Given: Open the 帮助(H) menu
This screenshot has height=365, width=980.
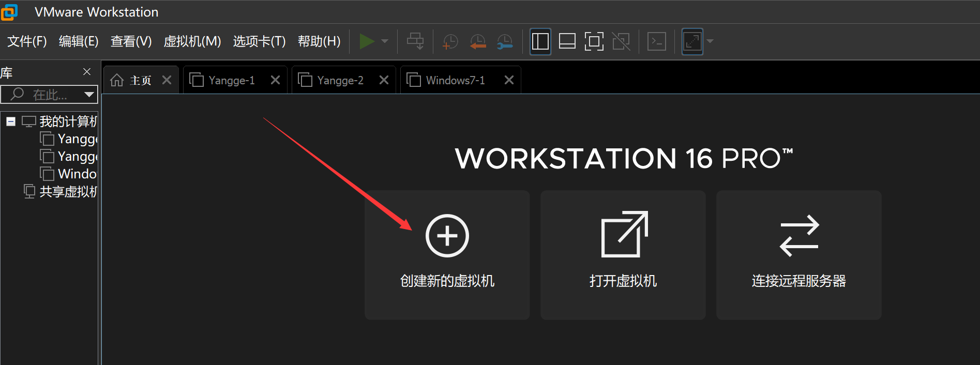Looking at the screenshot, I should click(319, 41).
